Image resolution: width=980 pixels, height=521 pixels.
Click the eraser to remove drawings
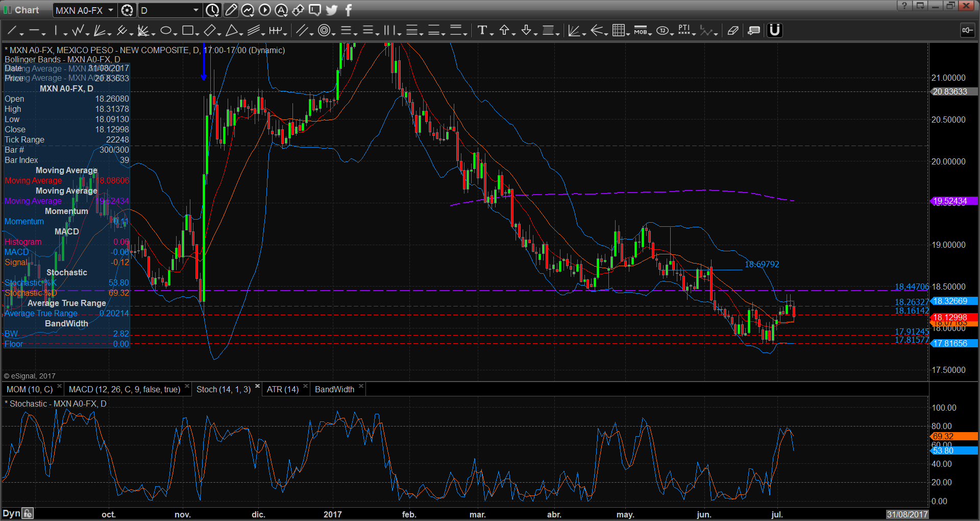pyautogui.click(x=733, y=31)
